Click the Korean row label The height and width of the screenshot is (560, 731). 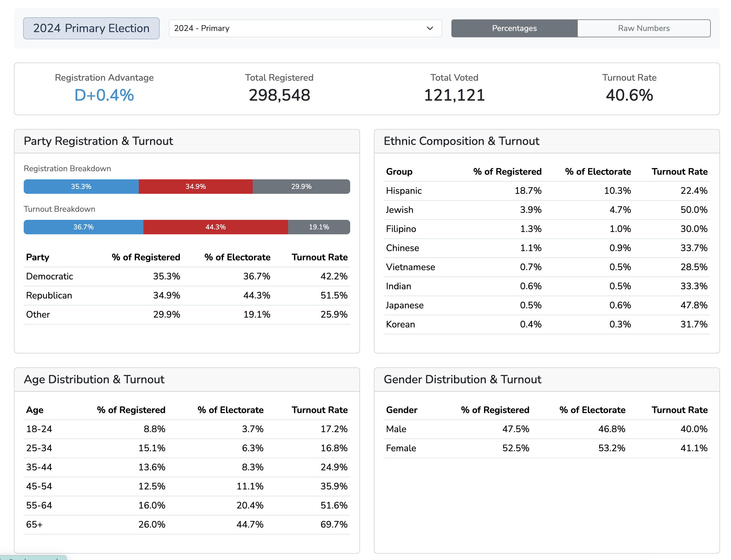click(x=400, y=324)
